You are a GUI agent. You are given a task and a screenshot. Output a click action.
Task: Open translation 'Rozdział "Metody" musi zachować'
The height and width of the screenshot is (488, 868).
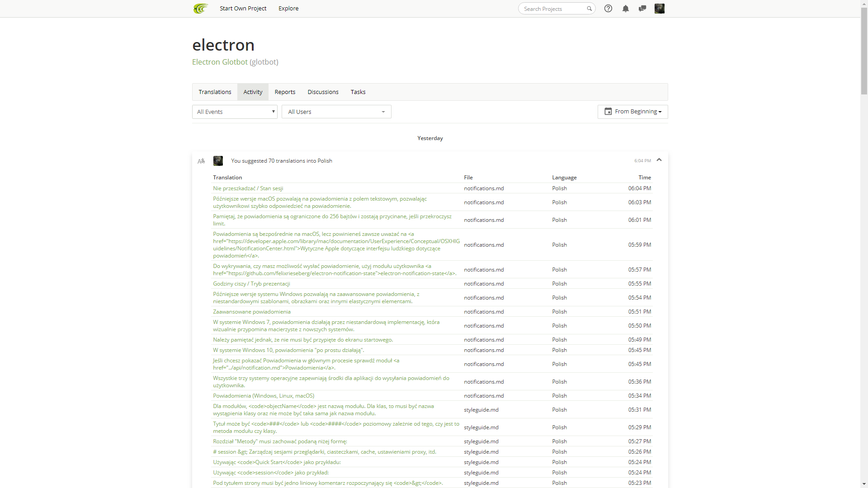coord(280,441)
